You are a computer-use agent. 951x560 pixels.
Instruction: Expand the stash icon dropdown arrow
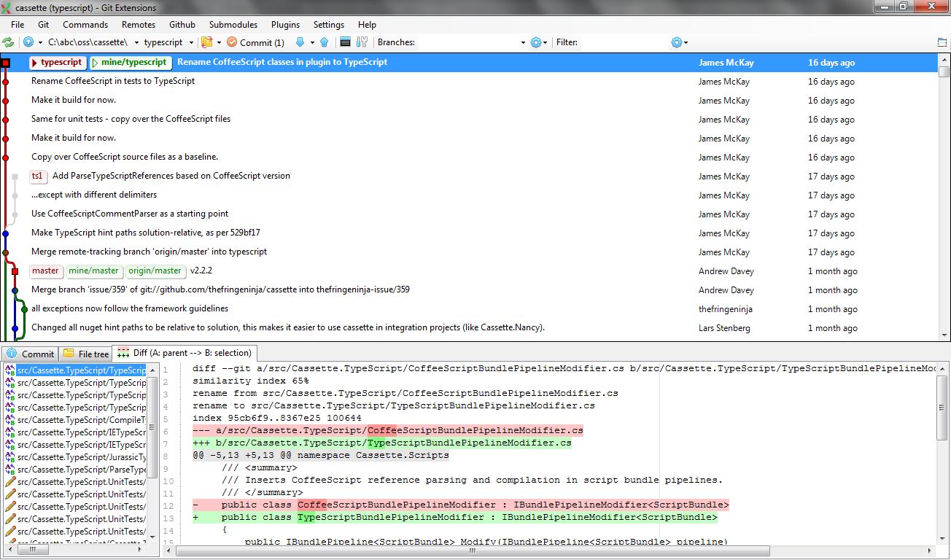point(219,42)
